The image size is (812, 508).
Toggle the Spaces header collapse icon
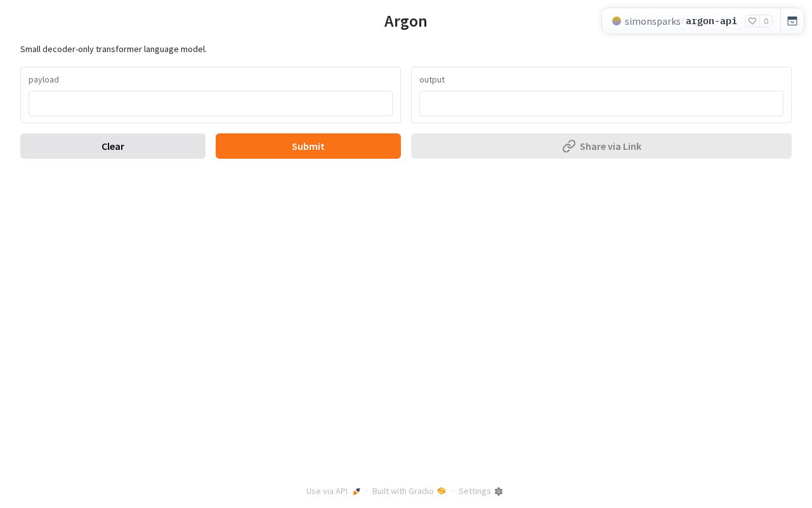(x=792, y=21)
